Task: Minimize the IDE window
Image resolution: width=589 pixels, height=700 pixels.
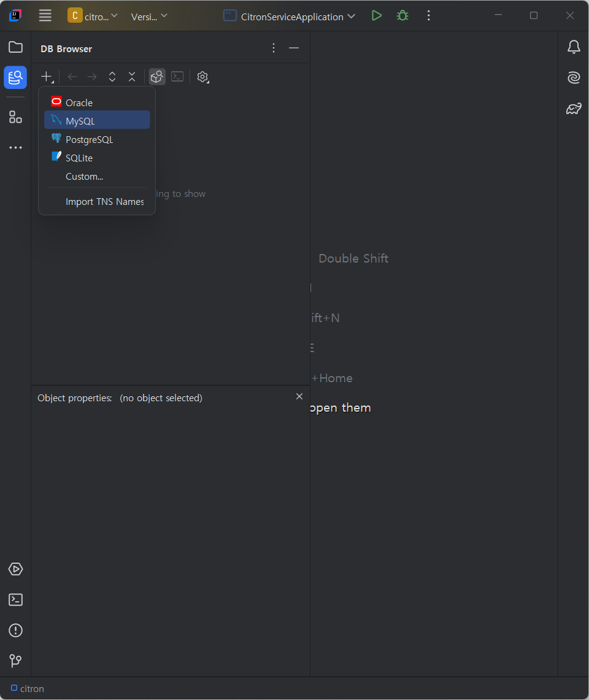Action: [498, 15]
